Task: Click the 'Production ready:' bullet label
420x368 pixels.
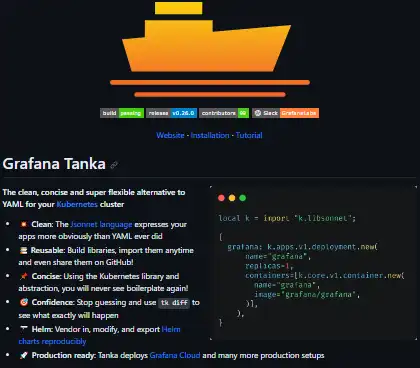Action: [x=64, y=355]
